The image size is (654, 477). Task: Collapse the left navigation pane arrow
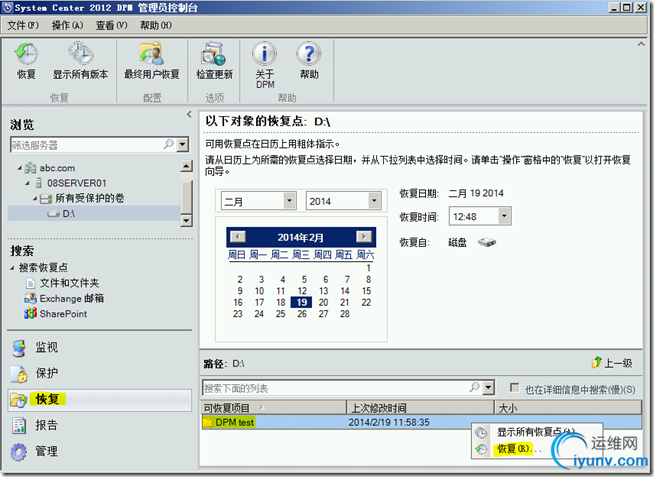[189, 114]
